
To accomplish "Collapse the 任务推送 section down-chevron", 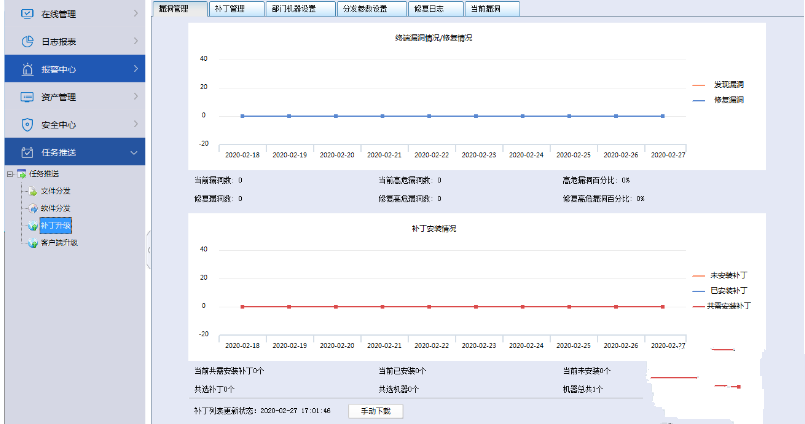I will pyautogui.click(x=134, y=152).
